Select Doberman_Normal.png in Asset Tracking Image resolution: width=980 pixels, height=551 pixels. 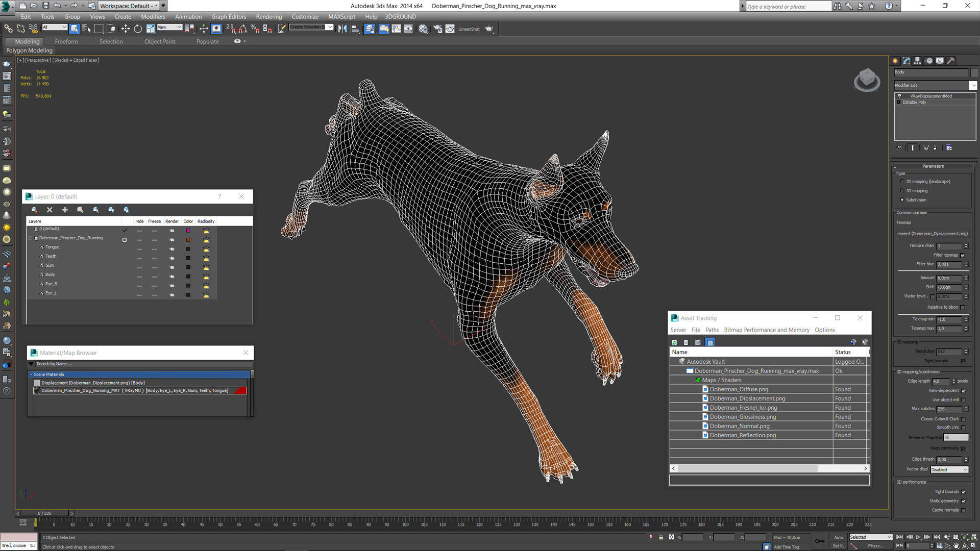(739, 426)
